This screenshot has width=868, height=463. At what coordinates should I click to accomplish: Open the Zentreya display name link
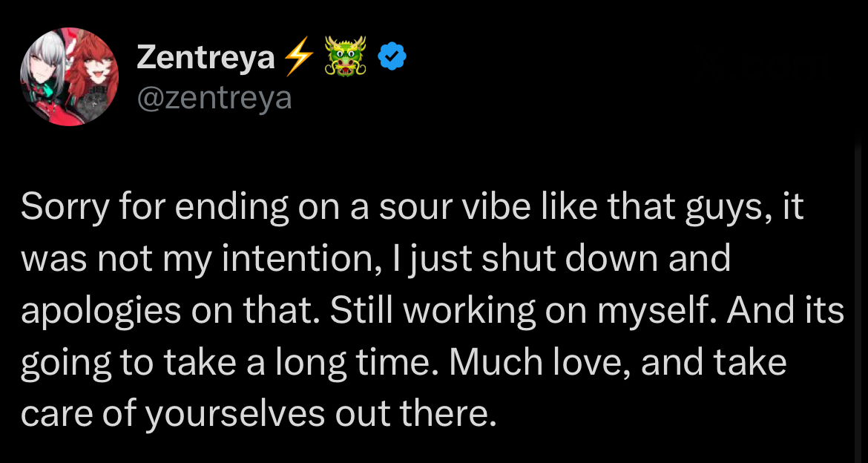click(x=206, y=58)
